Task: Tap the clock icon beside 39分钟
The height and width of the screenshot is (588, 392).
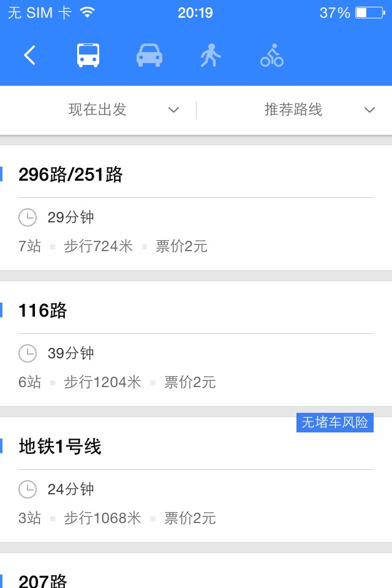Action: [x=28, y=353]
